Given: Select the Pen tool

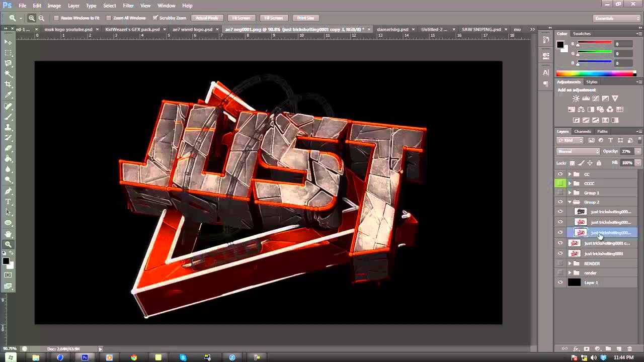Looking at the screenshot, I should pyautogui.click(x=8, y=191).
